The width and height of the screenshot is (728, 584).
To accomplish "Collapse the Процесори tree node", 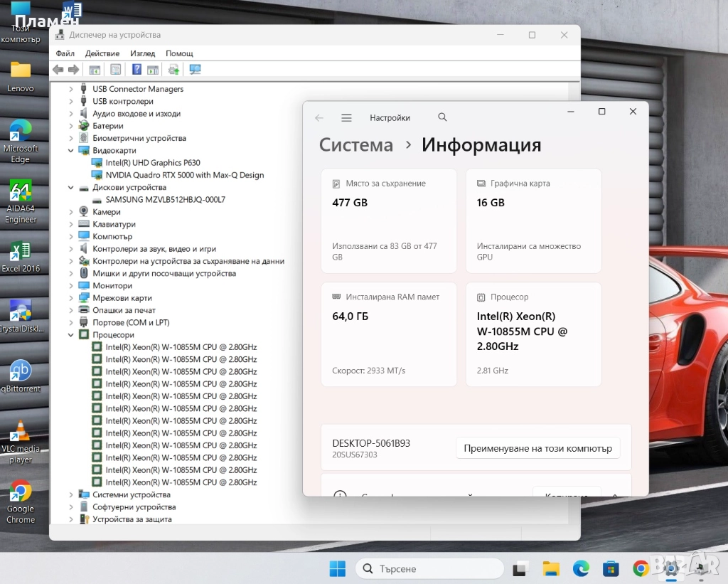I will (x=71, y=335).
